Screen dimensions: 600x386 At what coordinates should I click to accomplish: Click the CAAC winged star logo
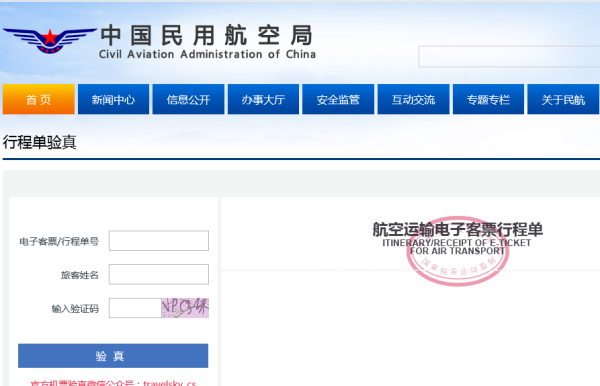coord(50,41)
